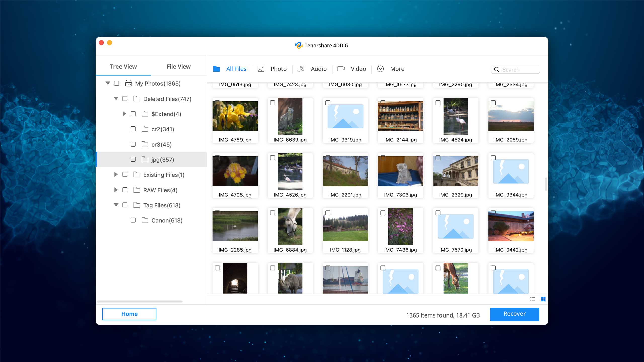This screenshot has height=362, width=644.
Task: Click the Search input field
Action: tap(515, 70)
